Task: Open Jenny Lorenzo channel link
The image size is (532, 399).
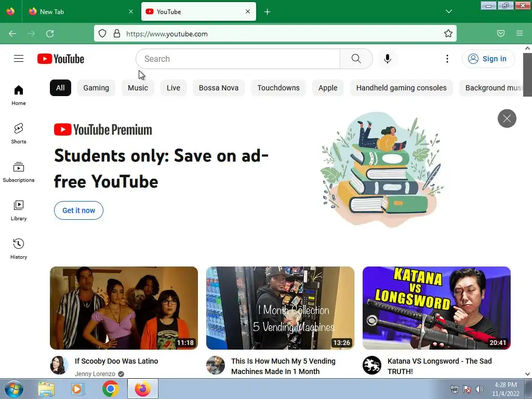Action: coord(95,374)
